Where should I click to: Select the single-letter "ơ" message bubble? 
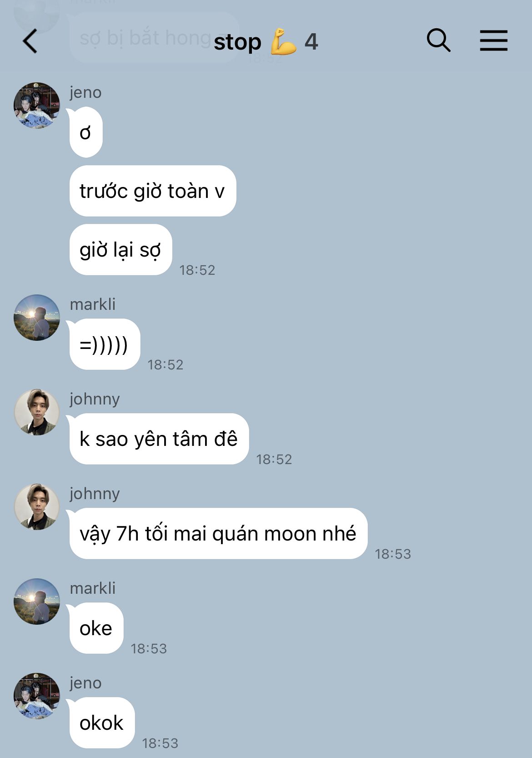[x=86, y=132]
